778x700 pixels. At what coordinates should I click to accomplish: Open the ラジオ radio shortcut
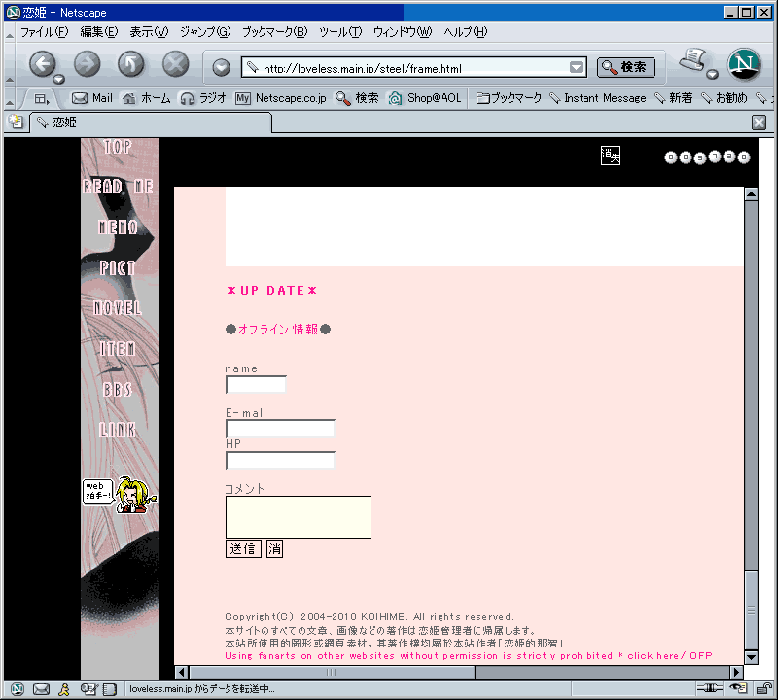coord(203,98)
